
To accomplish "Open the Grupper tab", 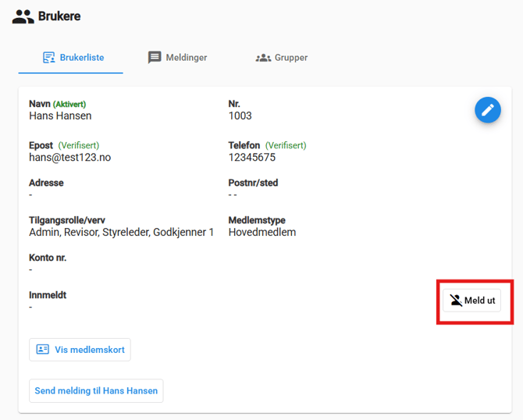I will 290,58.
